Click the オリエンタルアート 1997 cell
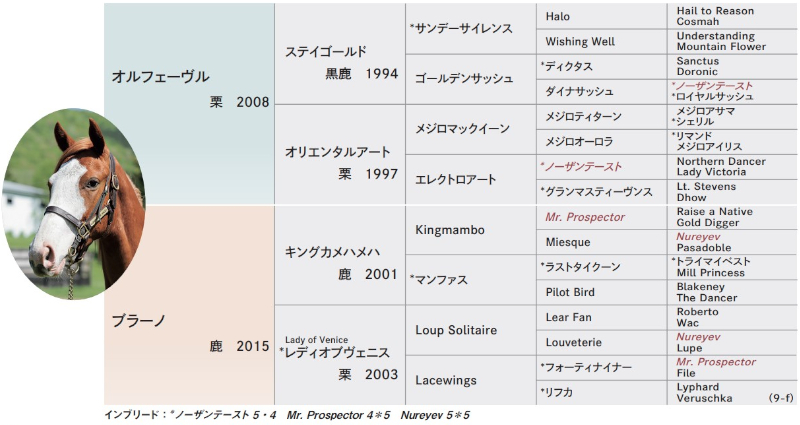 [x=340, y=155]
